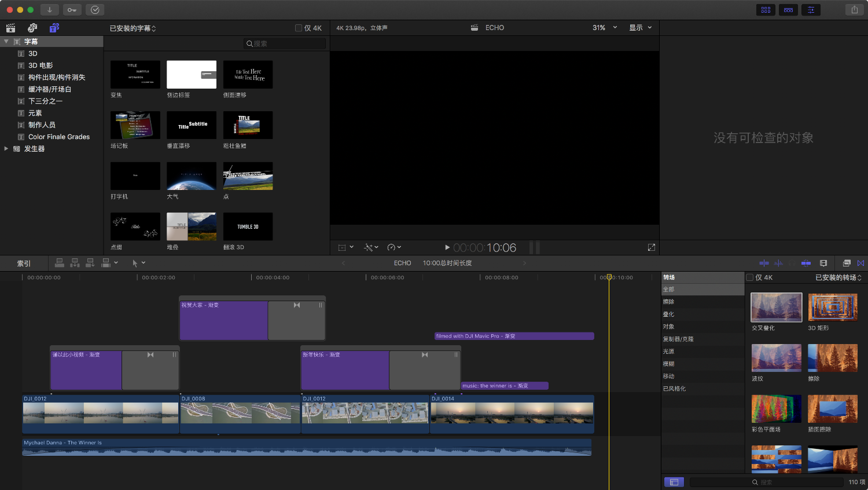Open the photos and audio sidebar

tap(32, 28)
